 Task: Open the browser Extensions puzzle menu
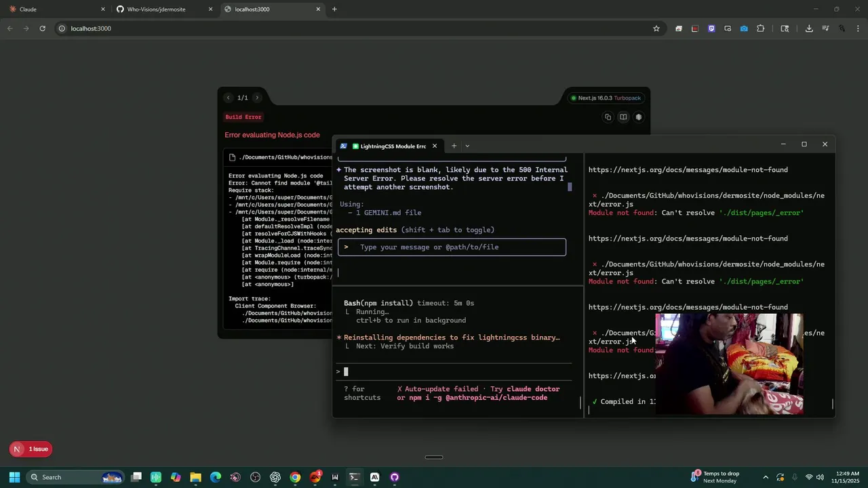click(760, 28)
